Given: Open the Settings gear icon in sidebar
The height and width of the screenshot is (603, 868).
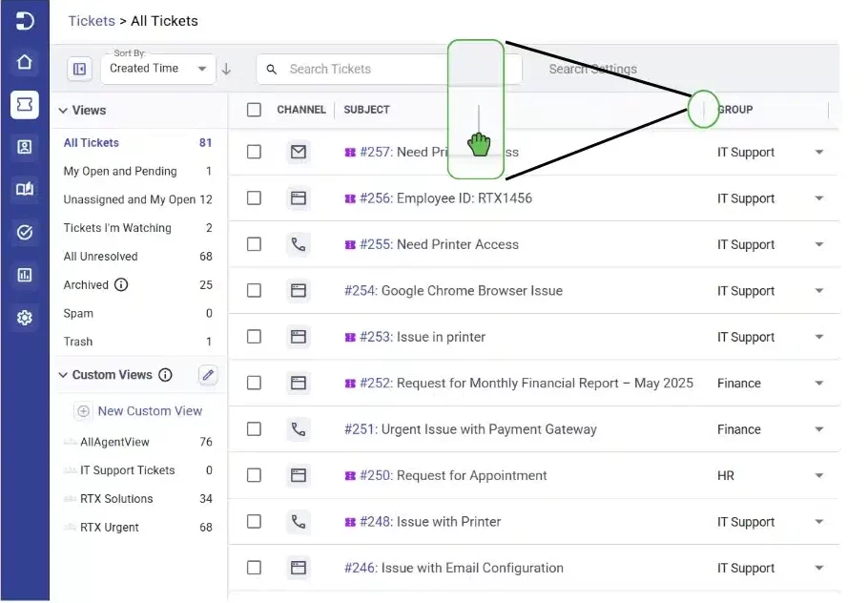Looking at the screenshot, I should [x=25, y=318].
